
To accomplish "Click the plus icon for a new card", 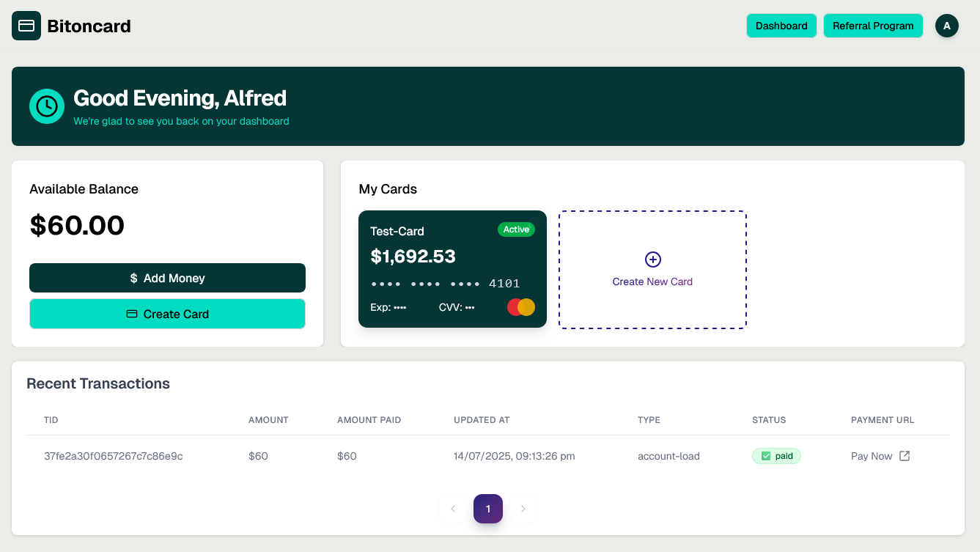I will 652,260.
